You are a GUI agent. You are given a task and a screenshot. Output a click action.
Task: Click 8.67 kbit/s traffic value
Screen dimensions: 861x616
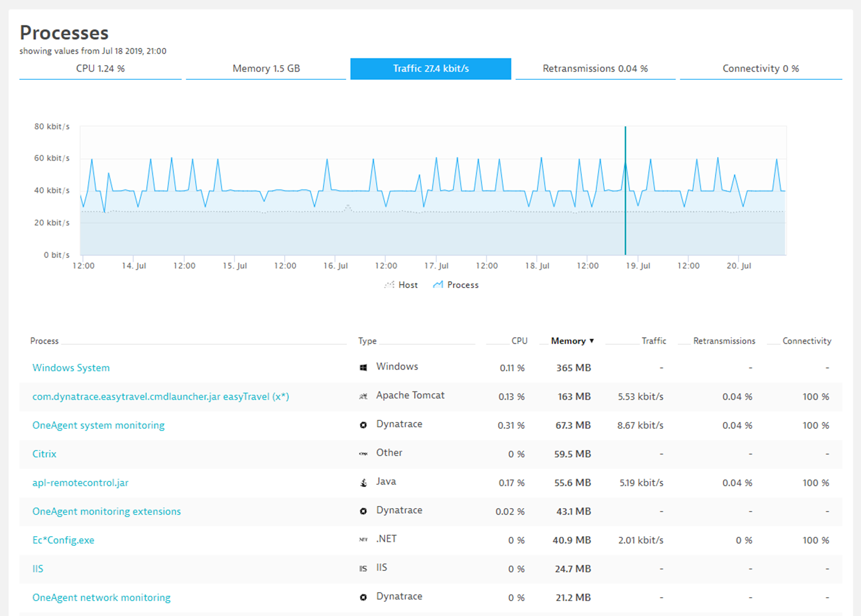point(640,425)
